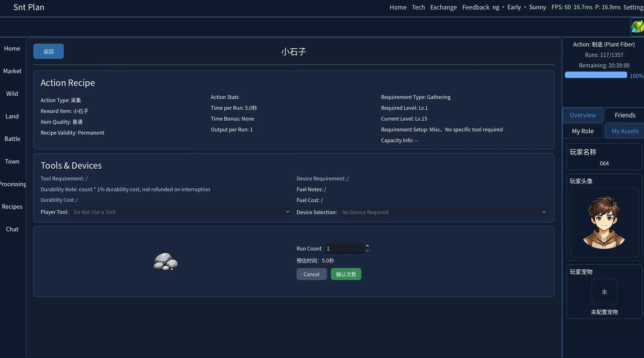Increase Run Count with up arrow

367,246
